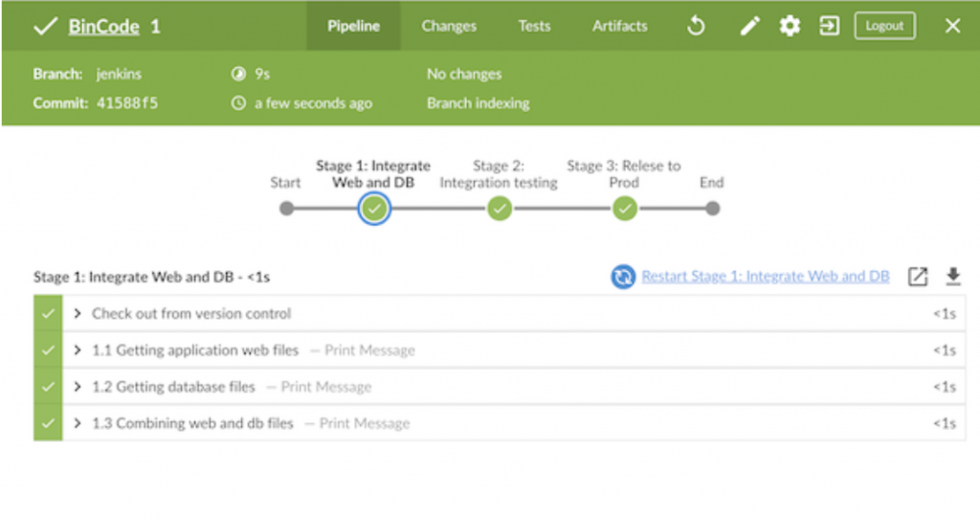Click the <1s duration of Check out step

coord(945,313)
